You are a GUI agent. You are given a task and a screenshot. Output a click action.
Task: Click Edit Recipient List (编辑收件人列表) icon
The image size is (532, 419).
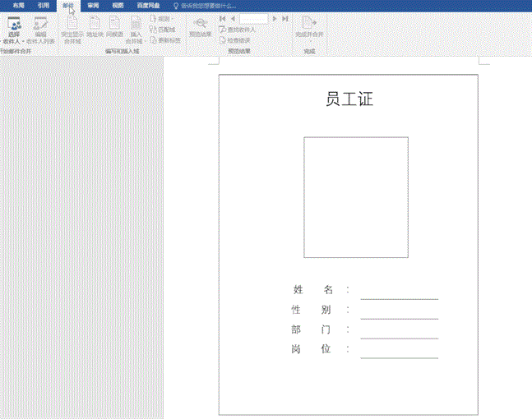click(x=40, y=29)
